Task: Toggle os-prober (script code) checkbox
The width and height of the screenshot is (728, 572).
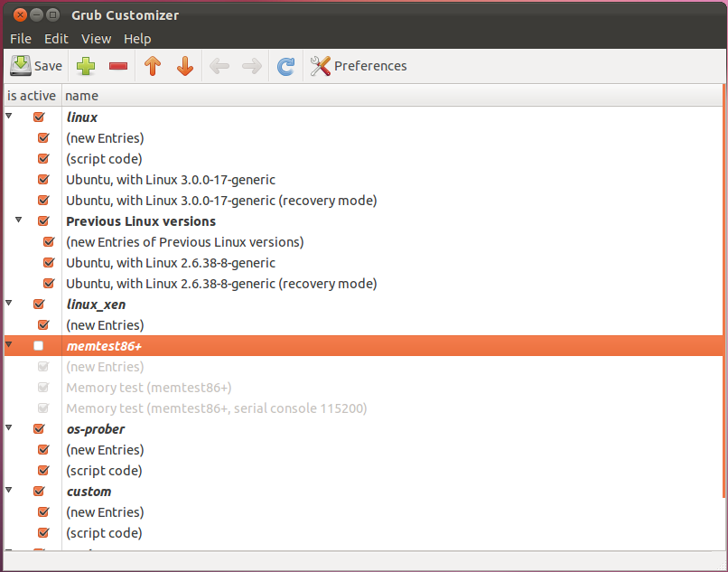Action: click(43, 470)
